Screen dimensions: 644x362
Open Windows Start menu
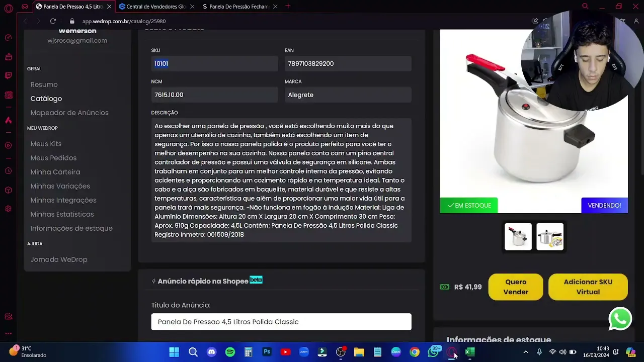pos(174,352)
